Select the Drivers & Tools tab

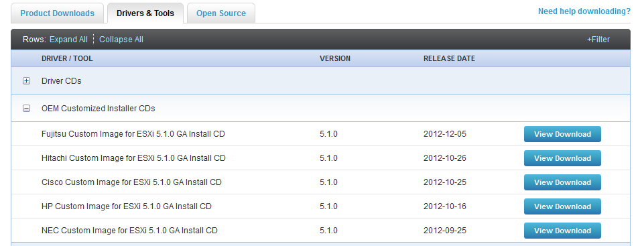[x=145, y=13]
